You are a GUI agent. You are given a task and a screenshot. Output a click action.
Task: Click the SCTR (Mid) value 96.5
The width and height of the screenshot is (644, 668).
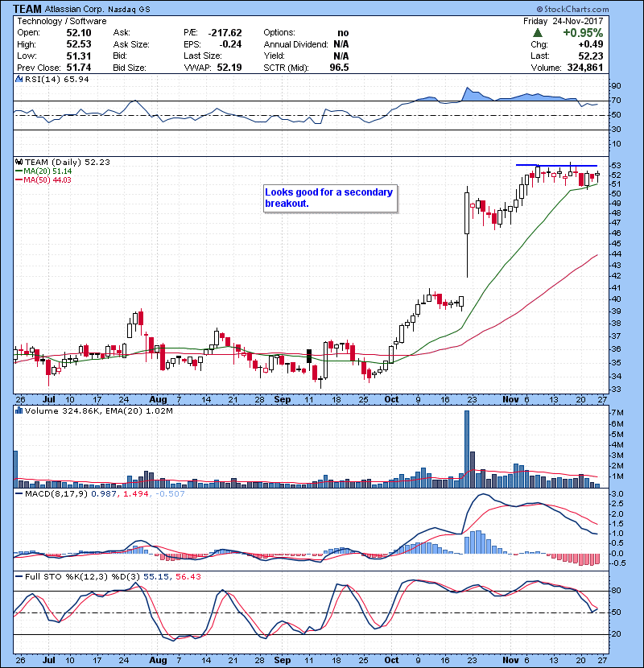[x=339, y=68]
